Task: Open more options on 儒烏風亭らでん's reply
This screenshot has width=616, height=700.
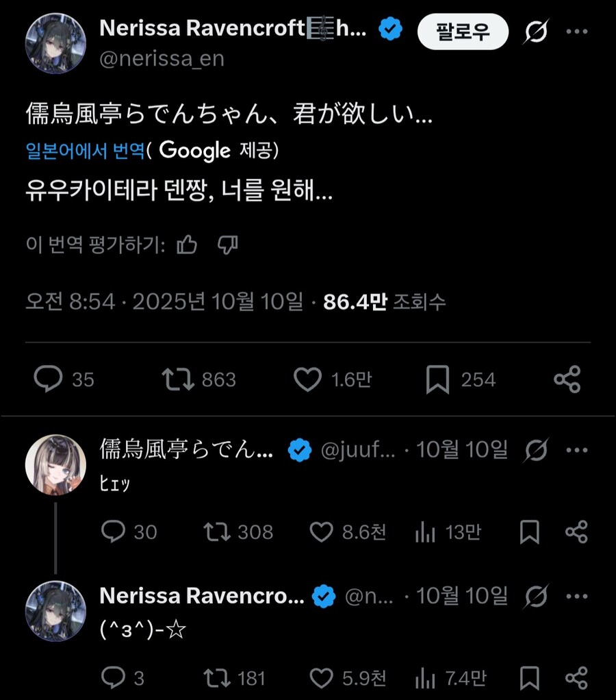Action: (577, 450)
